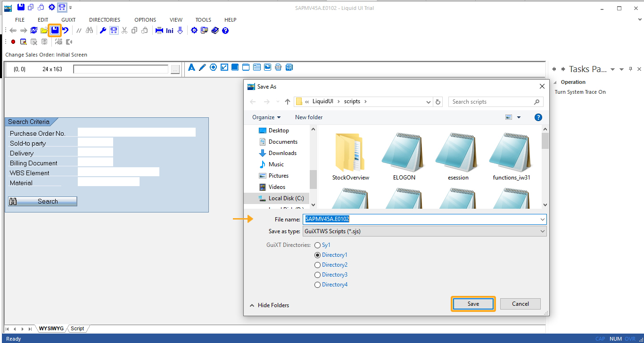Open file using yellow folder icon
This screenshot has height=343, width=644.
click(44, 31)
